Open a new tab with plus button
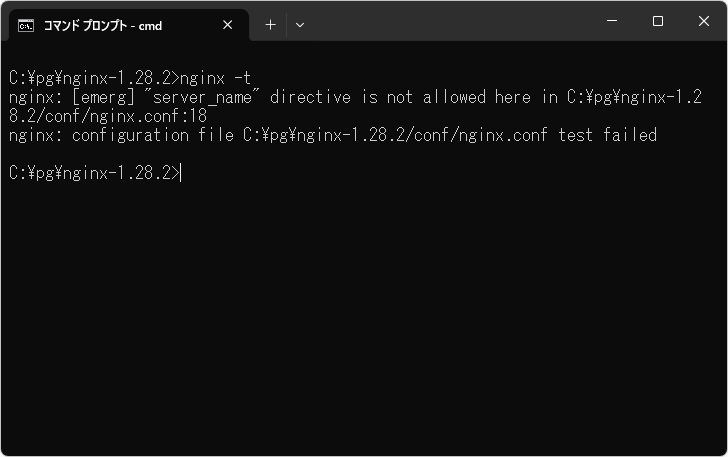This screenshot has height=457, width=728. [x=270, y=25]
